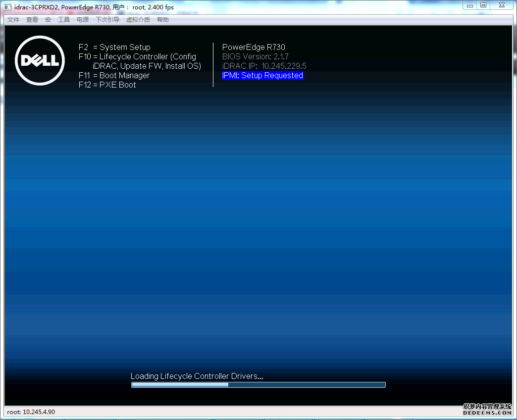
Task: Open the 文件 (File) menu
Action: tap(13, 20)
